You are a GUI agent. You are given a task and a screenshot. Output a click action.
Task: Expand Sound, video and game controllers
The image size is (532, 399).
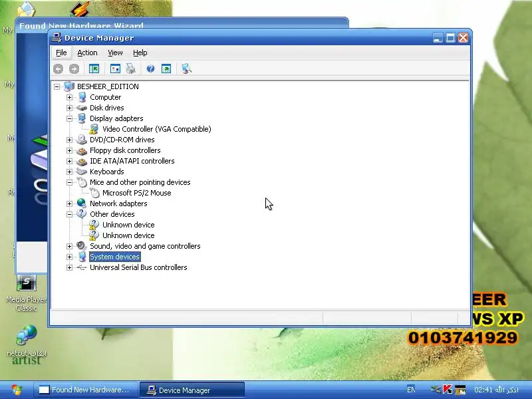(x=69, y=246)
